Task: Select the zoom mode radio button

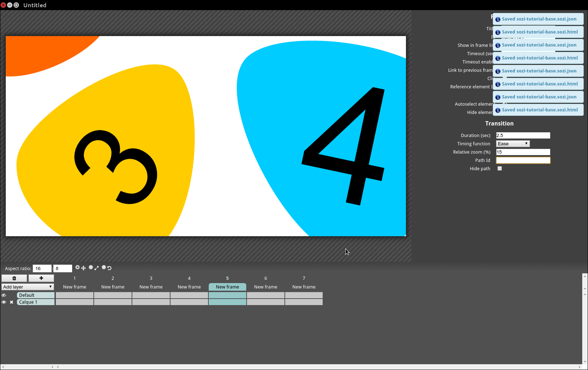Action: pos(91,268)
